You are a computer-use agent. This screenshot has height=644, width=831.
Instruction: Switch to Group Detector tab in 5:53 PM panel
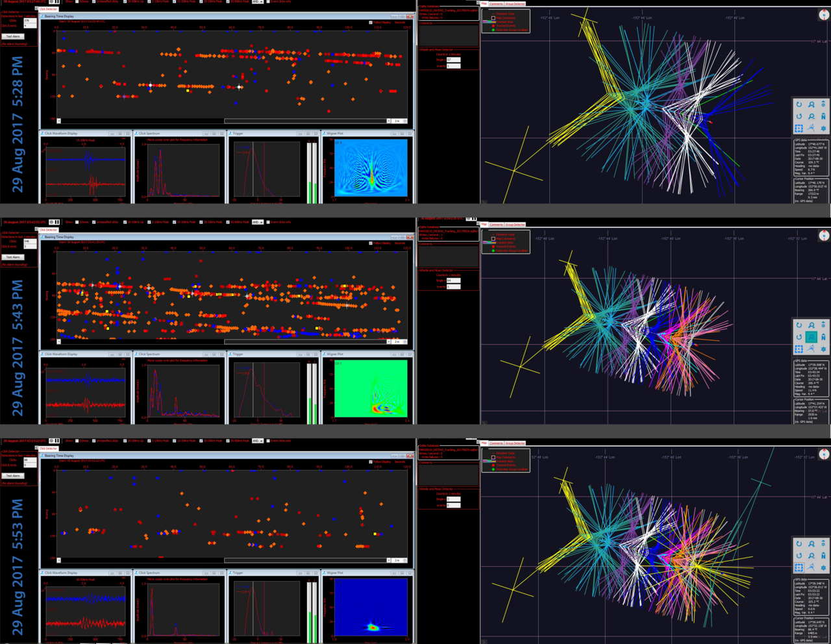[x=515, y=443]
